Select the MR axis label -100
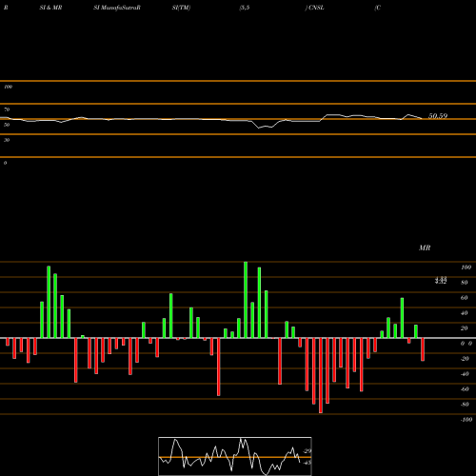476x476 pixels. pyautogui.click(x=466, y=420)
